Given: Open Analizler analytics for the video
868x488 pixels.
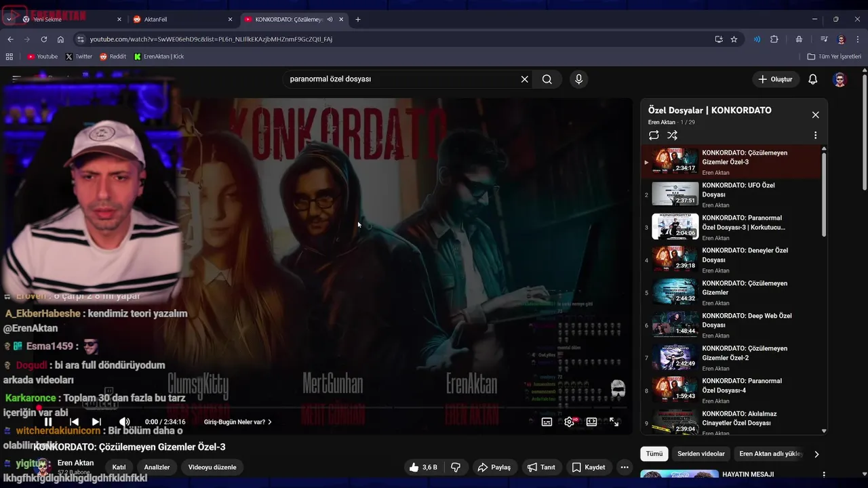Looking at the screenshot, I should [157, 467].
